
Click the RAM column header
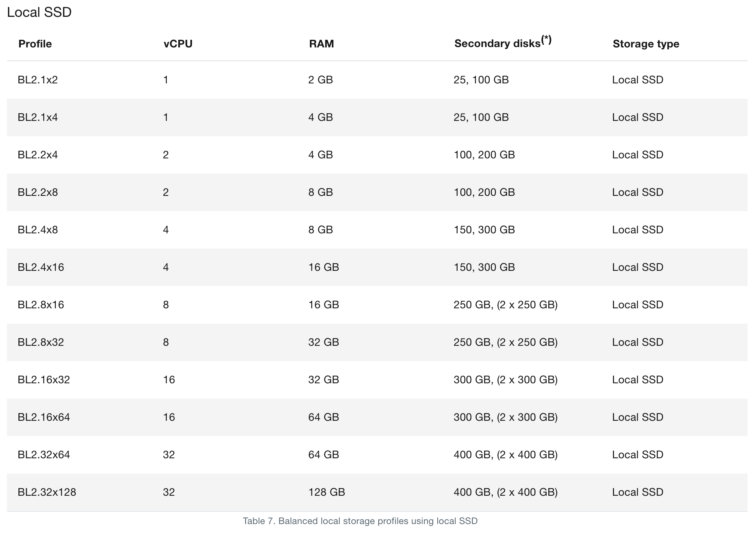pyautogui.click(x=321, y=44)
